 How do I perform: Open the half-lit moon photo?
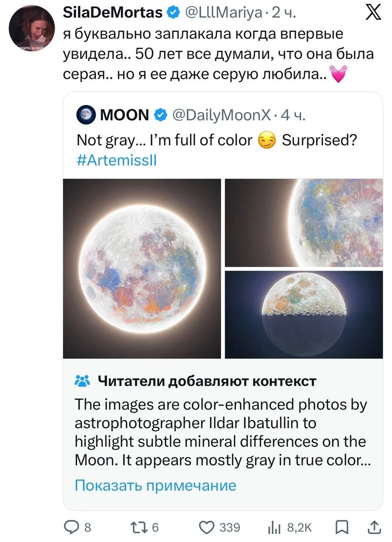coord(304,315)
